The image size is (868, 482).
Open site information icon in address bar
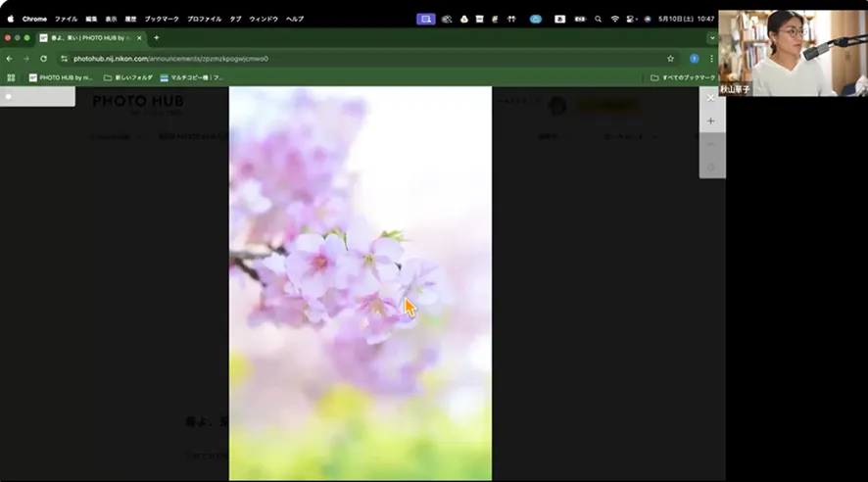[x=65, y=59]
